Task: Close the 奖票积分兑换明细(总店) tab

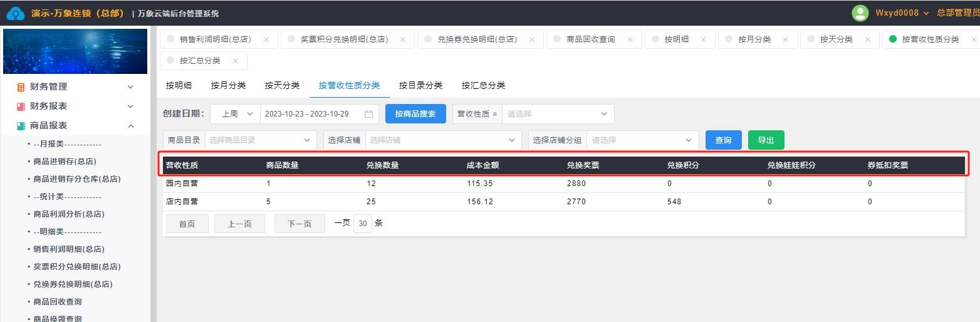Action: tap(403, 39)
